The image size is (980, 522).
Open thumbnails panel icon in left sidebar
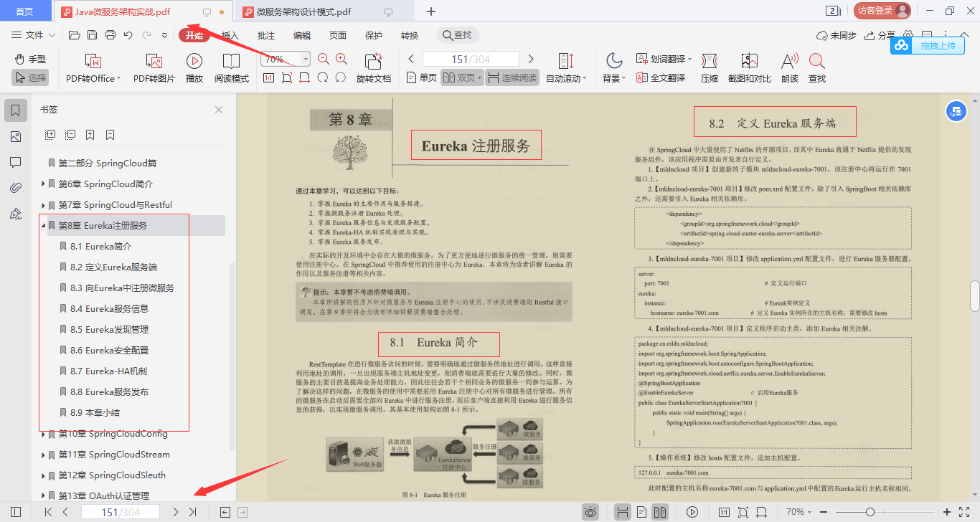[x=16, y=136]
